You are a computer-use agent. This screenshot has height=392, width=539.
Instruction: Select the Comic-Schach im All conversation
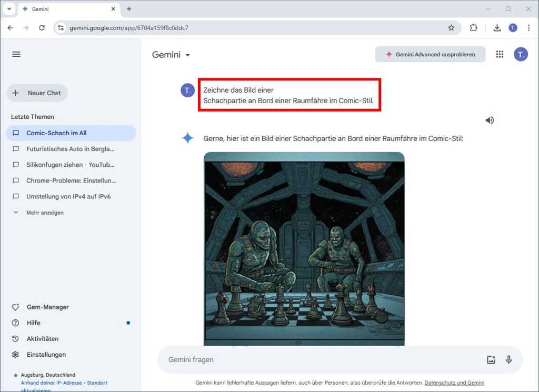point(57,133)
